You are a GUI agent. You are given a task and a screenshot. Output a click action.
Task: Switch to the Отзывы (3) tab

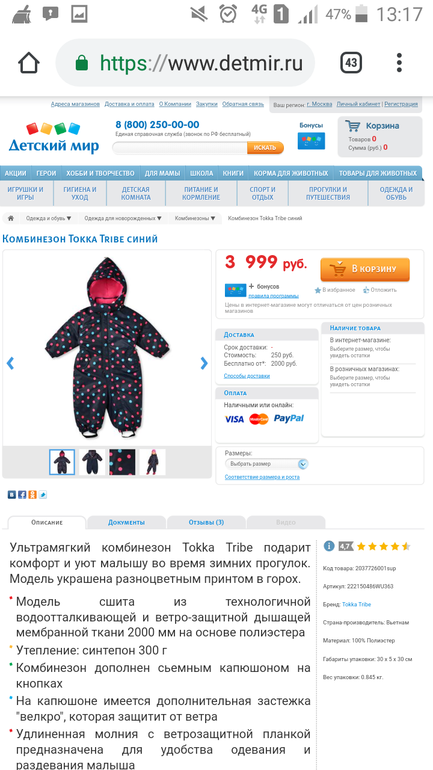pyautogui.click(x=206, y=522)
